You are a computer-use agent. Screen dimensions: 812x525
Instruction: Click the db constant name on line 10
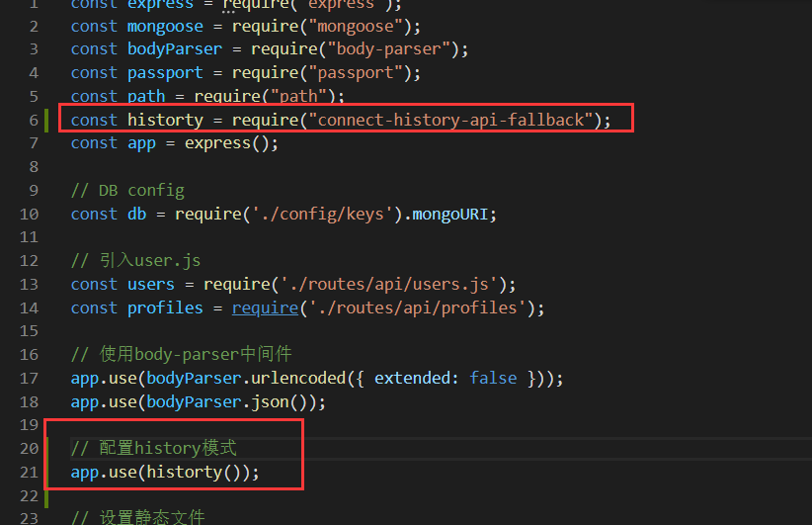[137, 214]
